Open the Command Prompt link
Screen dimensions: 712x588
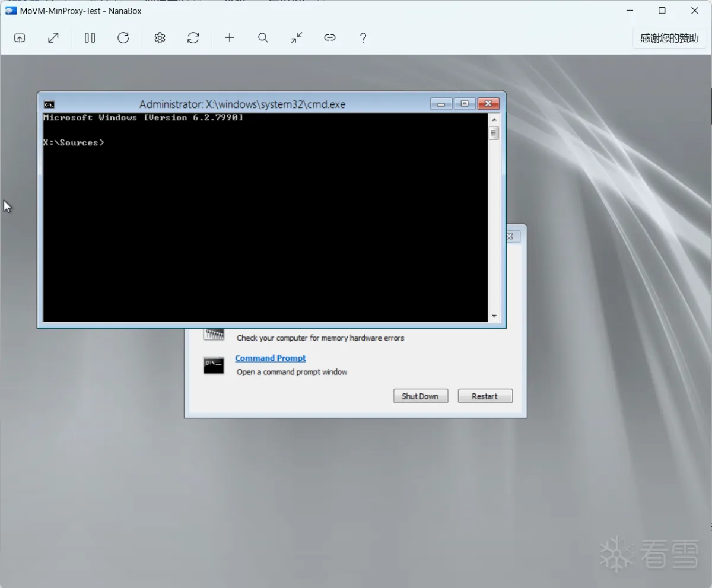point(271,358)
